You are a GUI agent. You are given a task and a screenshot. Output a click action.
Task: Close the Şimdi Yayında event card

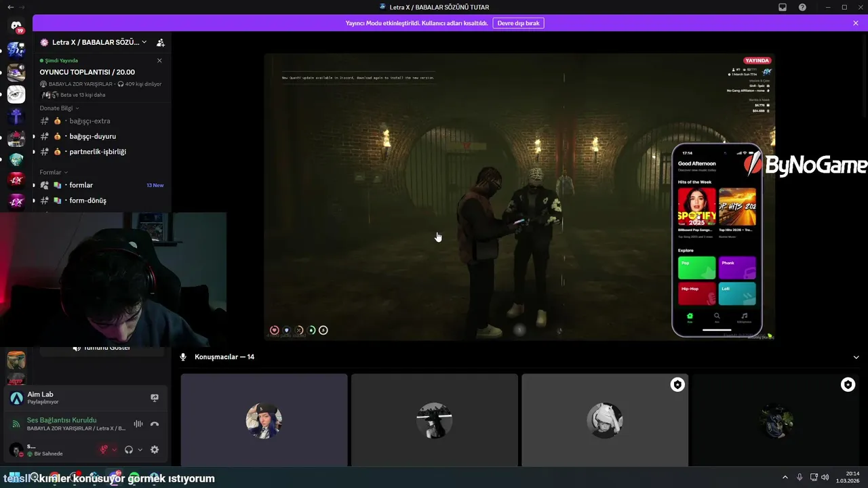(159, 60)
